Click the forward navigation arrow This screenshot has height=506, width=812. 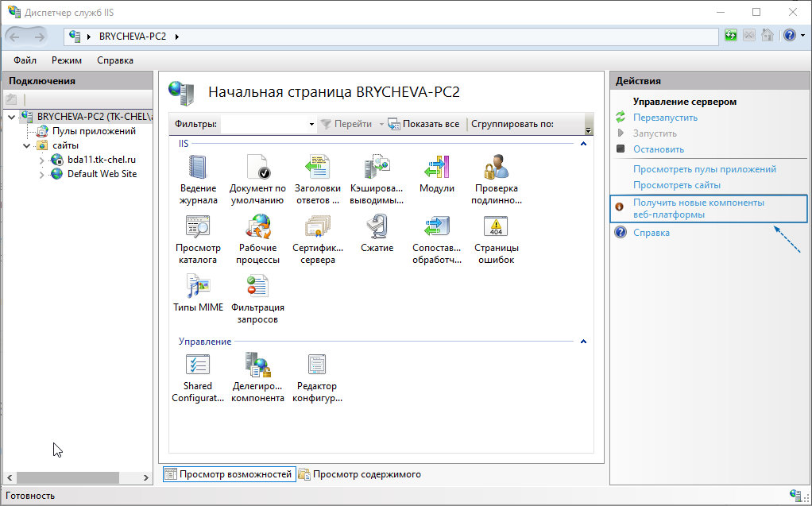(x=39, y=37)
